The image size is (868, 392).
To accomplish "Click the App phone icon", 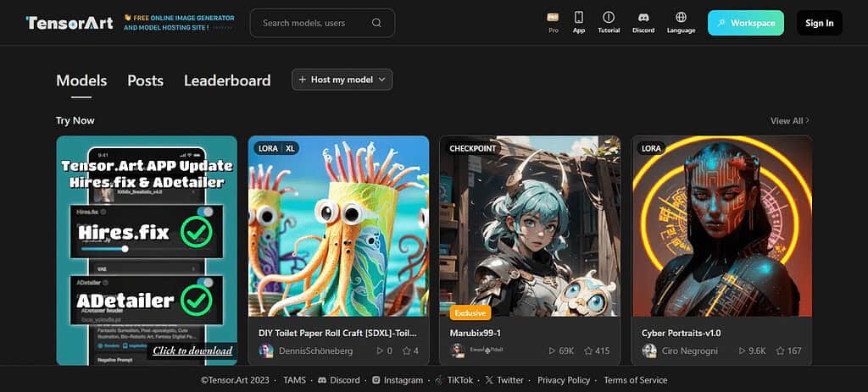I will [x=579, y=17].
